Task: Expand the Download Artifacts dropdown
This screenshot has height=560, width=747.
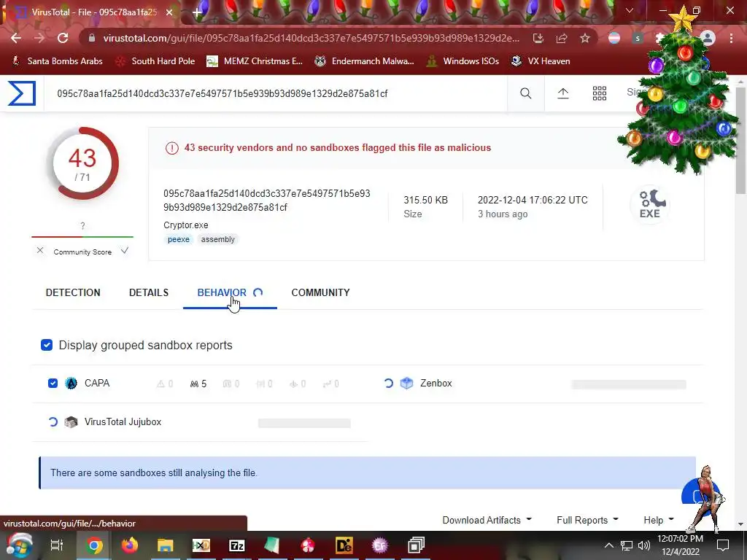Action: point(487,520)
